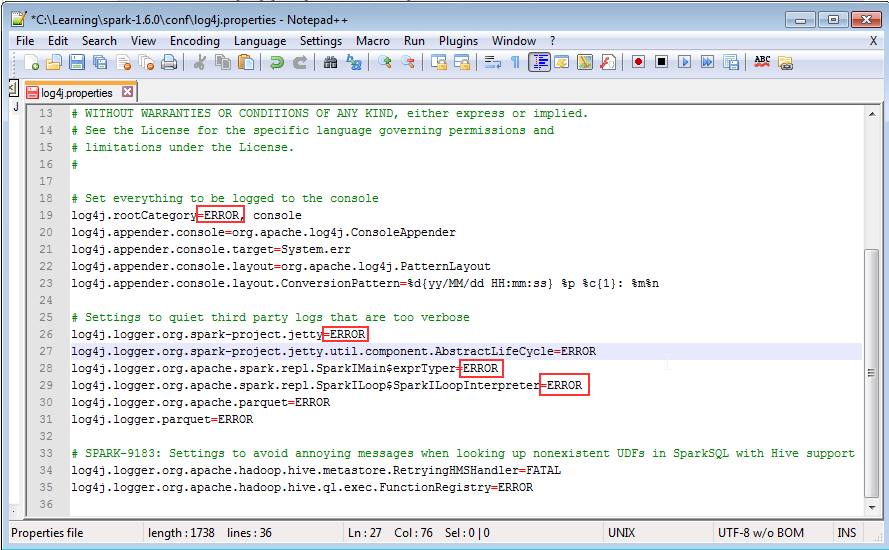Click the left tab-bar scroll arrow
Viewport: 889px width, 550px height.
click(x=14, y=88)
